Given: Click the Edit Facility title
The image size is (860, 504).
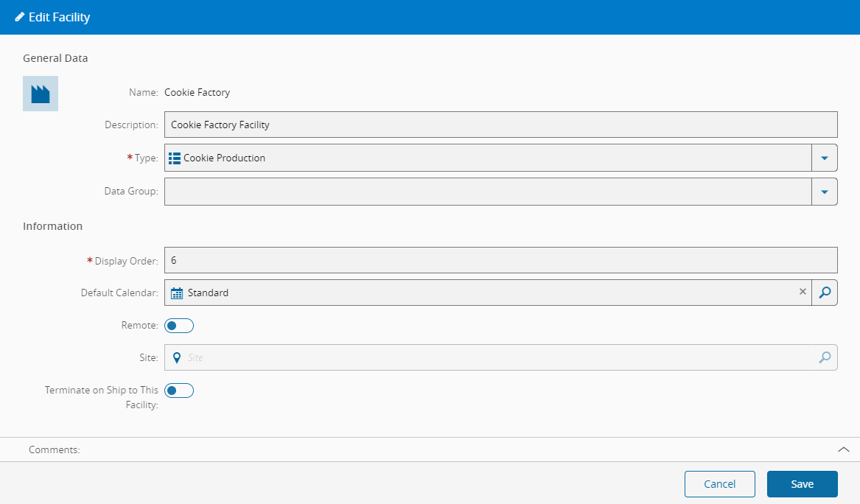Looking at the screenshot, I should (59, 17).
